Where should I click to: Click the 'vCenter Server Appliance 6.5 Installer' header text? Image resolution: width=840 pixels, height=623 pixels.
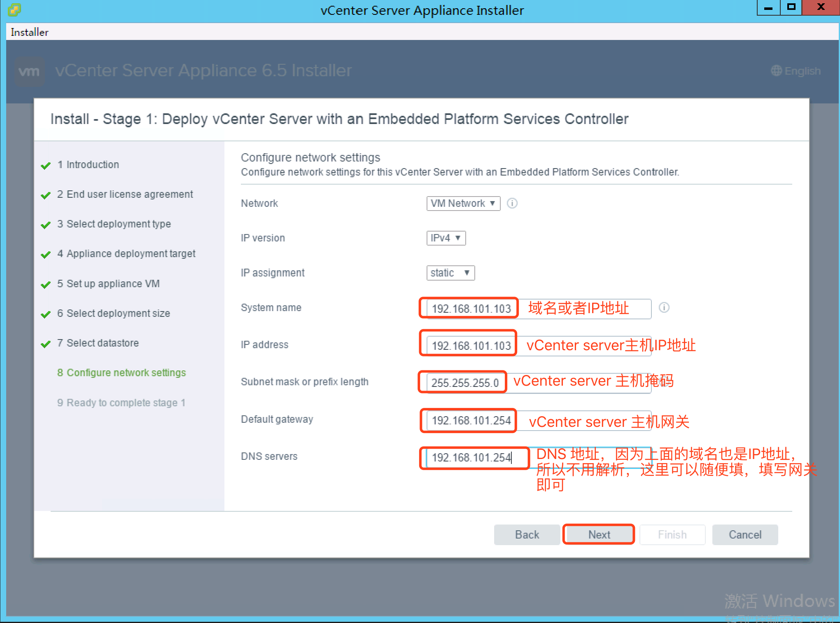pos(203,70)
